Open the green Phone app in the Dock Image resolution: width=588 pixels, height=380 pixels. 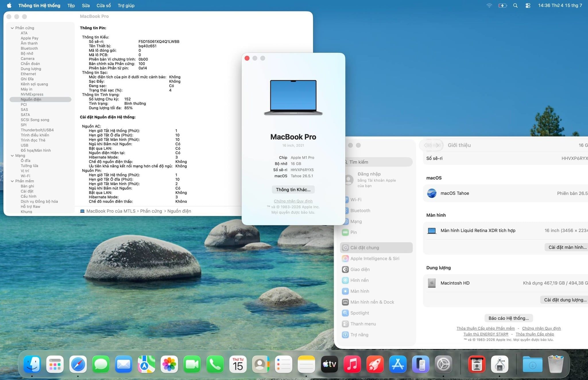215,364
